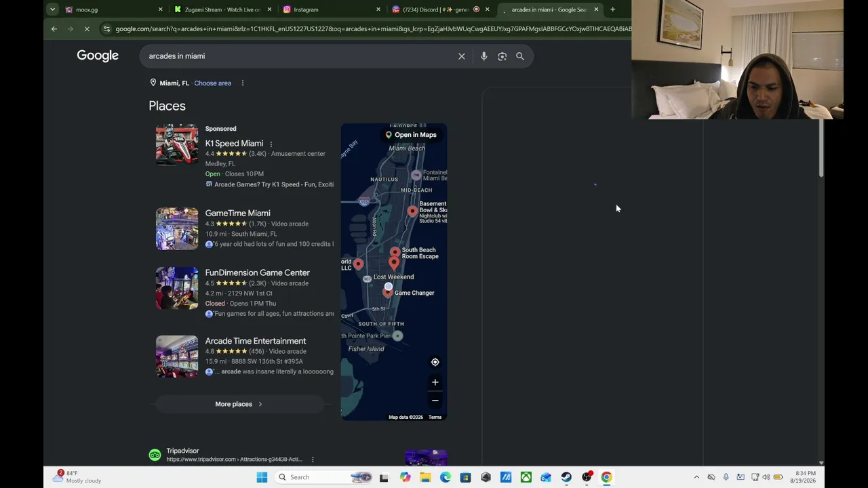Open Arcade Time Entertainment listing

click(255, 341)
